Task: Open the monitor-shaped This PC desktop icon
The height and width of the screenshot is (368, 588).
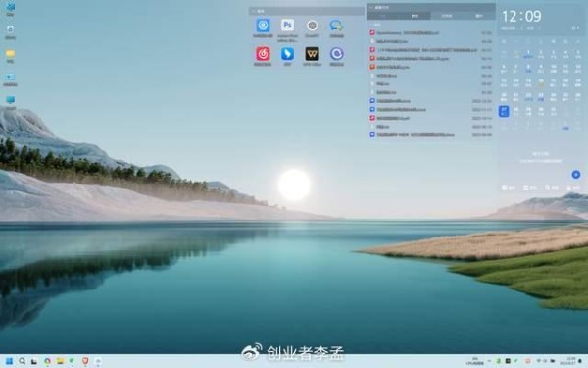Action: tap(10, 100)
